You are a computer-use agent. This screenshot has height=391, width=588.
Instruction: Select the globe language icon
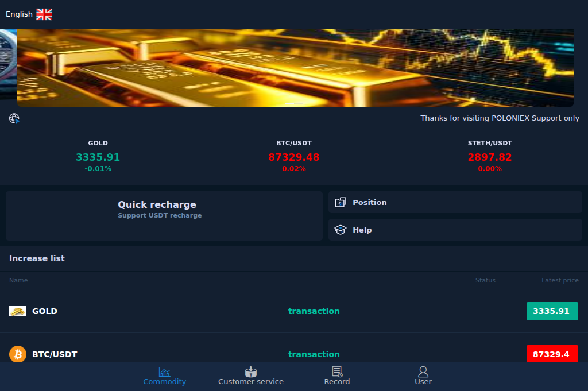point(14,118)
